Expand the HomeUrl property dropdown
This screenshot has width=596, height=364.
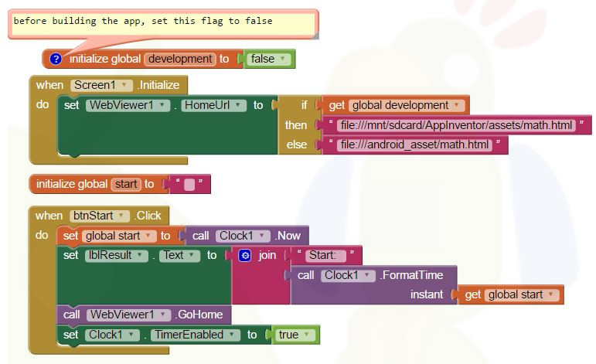(240, 105)
